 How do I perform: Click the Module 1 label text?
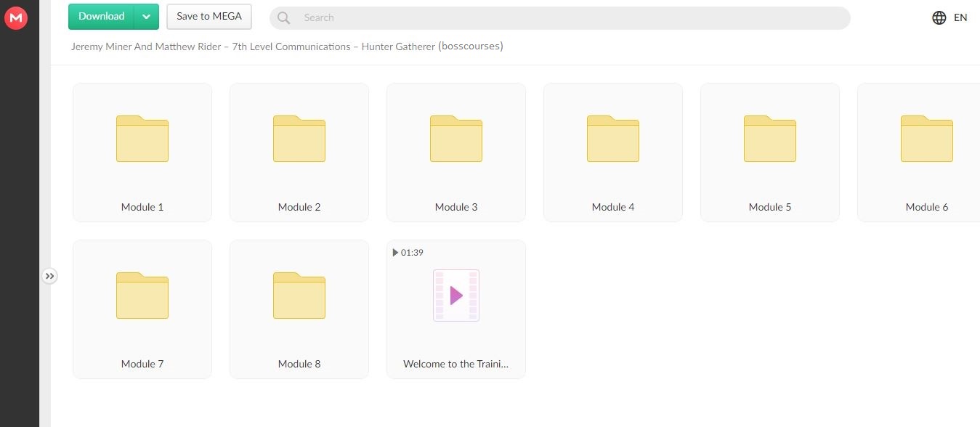coord(142,207)
